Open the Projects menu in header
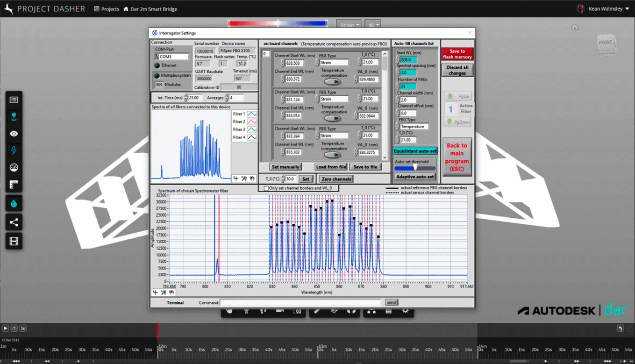The image size is (635, 364). (107, 9)
